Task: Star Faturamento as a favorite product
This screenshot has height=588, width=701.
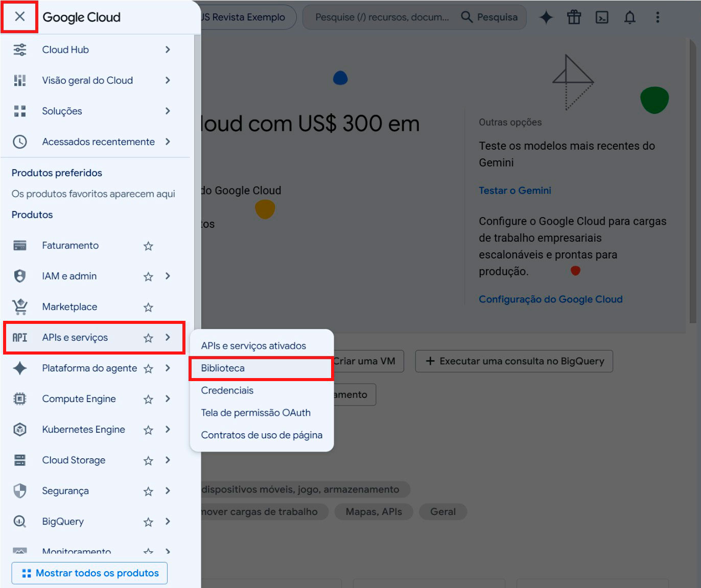Action: coord(148,246)
